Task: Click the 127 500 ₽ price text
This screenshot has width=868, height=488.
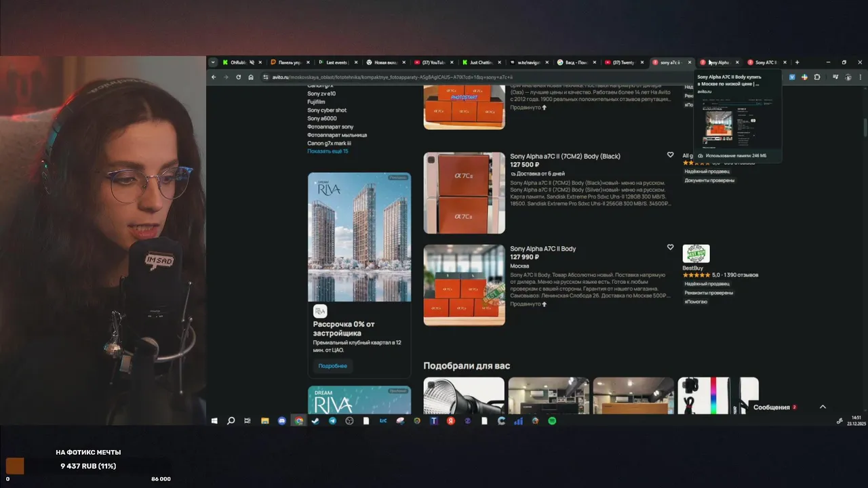Action: point(524,165)
